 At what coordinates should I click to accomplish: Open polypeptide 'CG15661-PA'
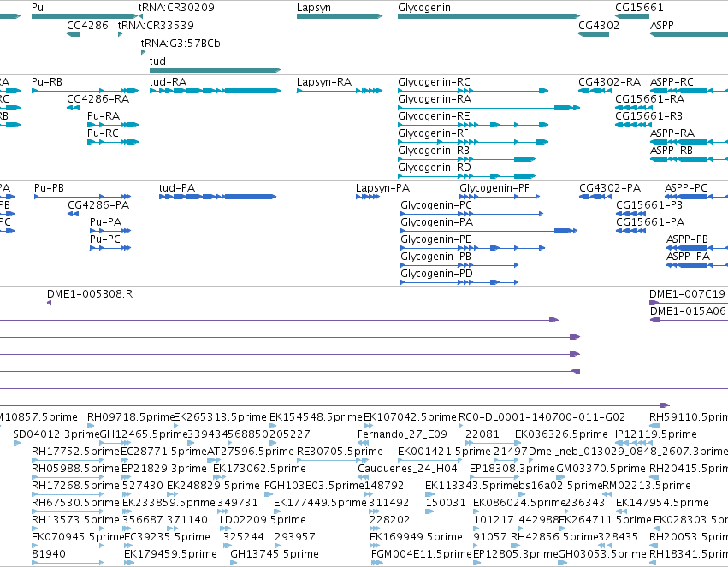tap(650, 222)
